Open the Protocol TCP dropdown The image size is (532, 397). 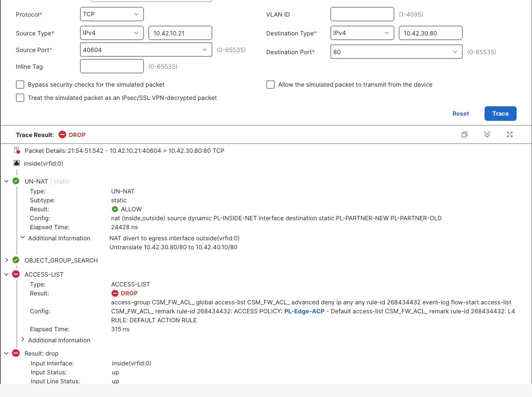[x=112, y=14]
